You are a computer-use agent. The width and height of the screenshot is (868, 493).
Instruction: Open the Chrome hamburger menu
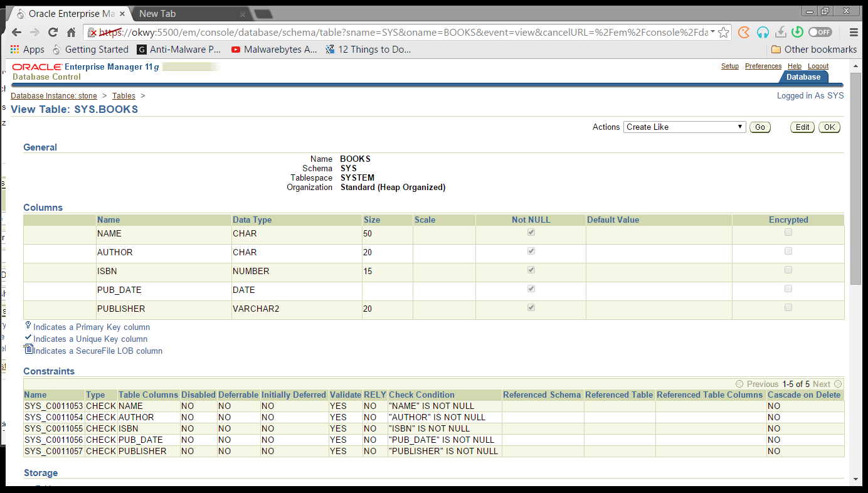pyautogui.click(x=854, y=31)
